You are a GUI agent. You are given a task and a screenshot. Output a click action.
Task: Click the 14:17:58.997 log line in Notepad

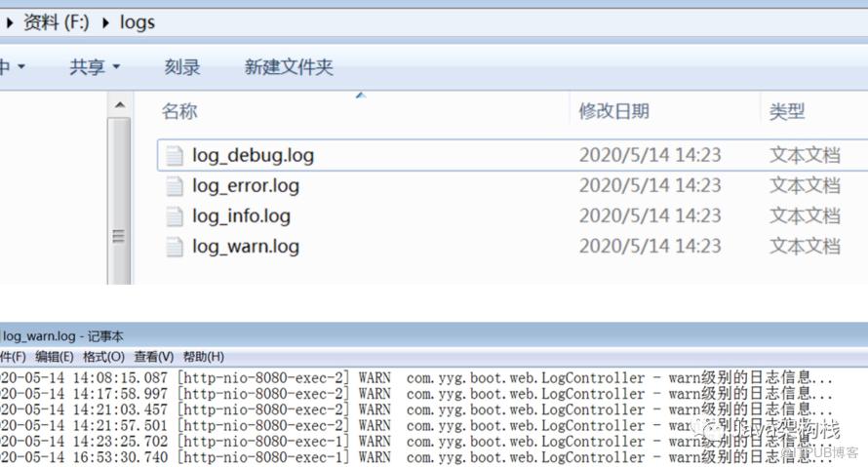(x=416, y=394)
